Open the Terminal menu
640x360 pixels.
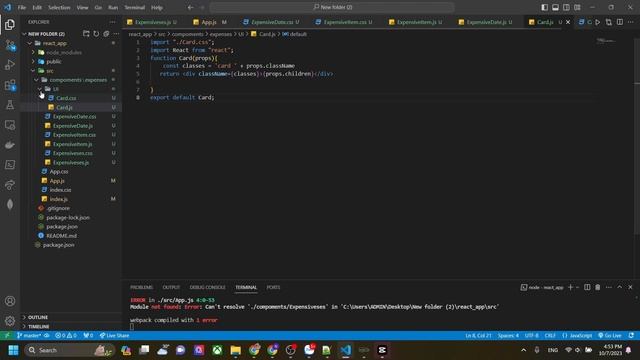click(134, 7)
